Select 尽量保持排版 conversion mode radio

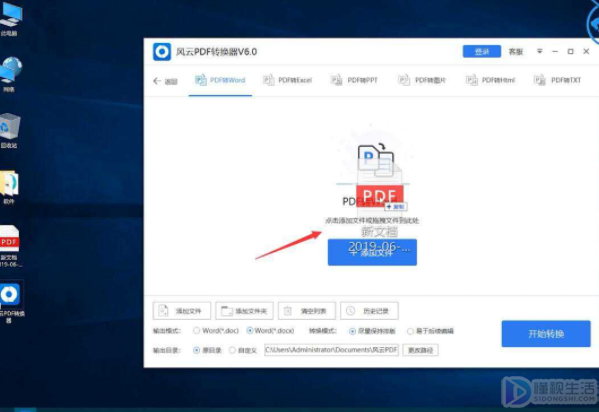(352, 331)
